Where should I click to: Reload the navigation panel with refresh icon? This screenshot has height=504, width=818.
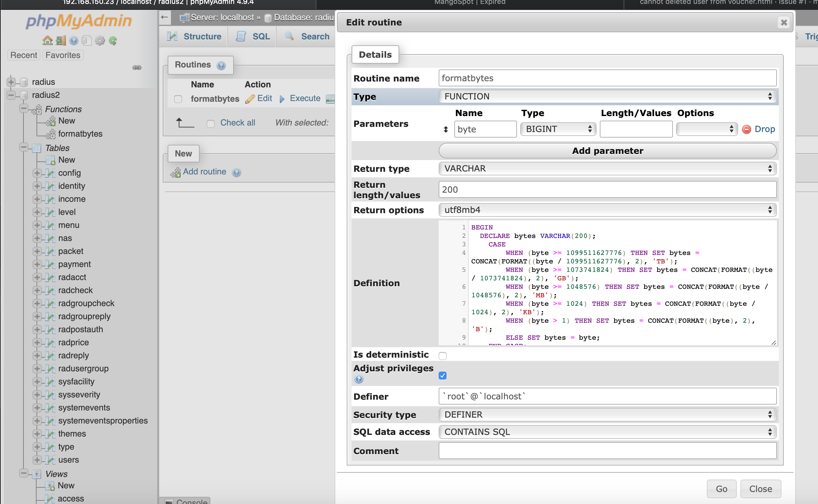[113, 40]
